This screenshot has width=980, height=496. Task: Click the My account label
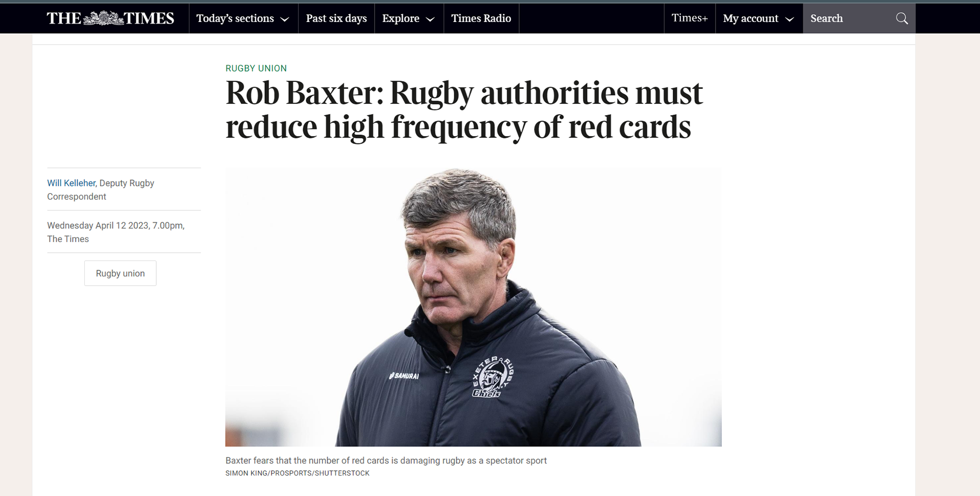pos(750,18)
